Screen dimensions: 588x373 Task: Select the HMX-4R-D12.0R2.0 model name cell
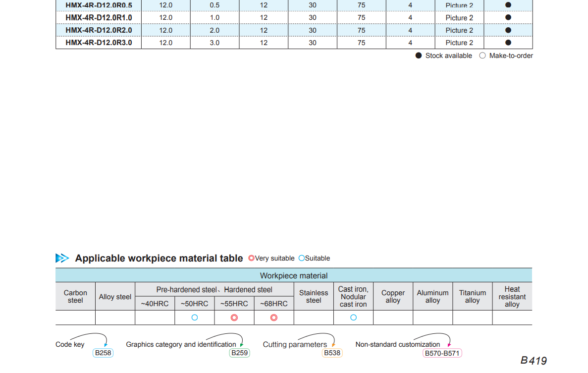point(99,30)
